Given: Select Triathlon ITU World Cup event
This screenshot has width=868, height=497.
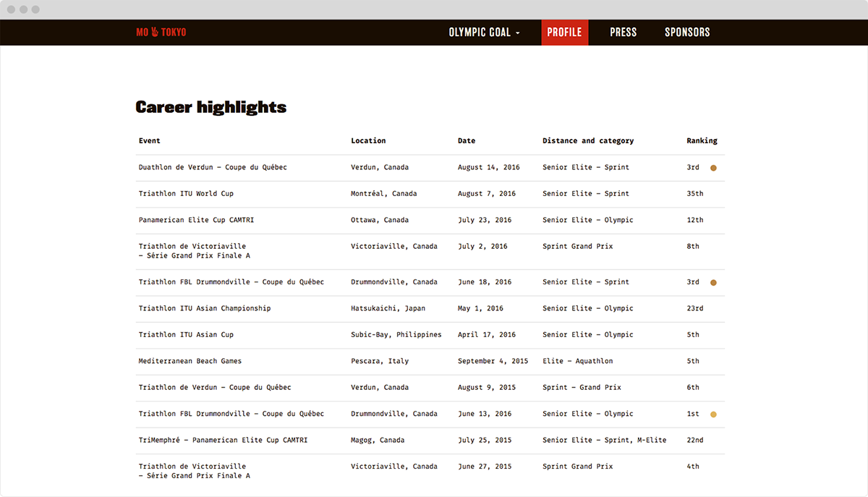Looking at the screenshot, I should click(x=186, y=194).
